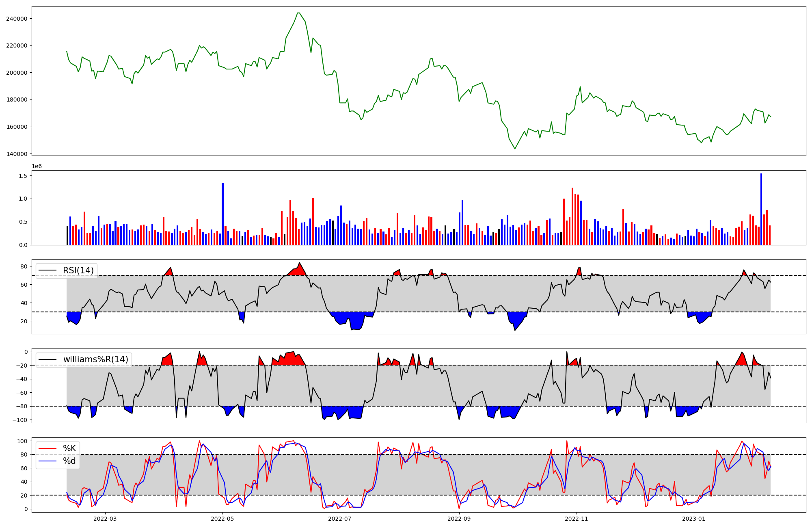The height and width of the screenshot is (528, 812).
Task: Click the red %K legend line sample
Action: pos(48,448)
